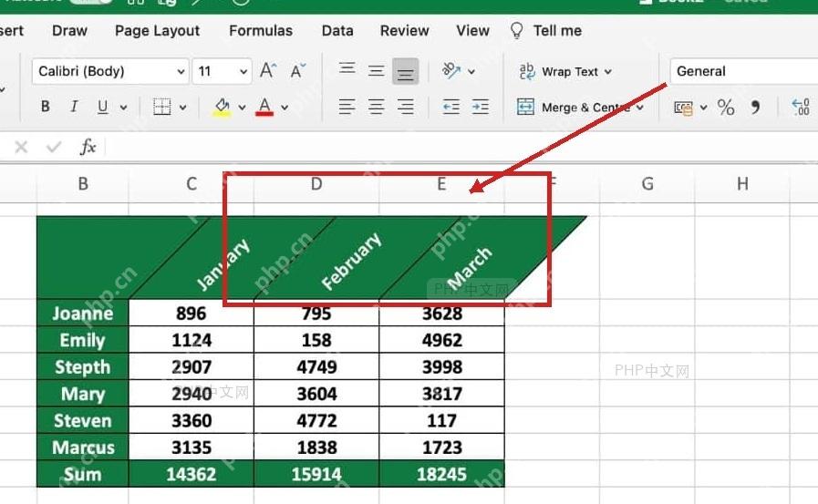Viewport: 818px width, 504px height.
Task: Apply comma style
Action: click(x=755, y=108)
